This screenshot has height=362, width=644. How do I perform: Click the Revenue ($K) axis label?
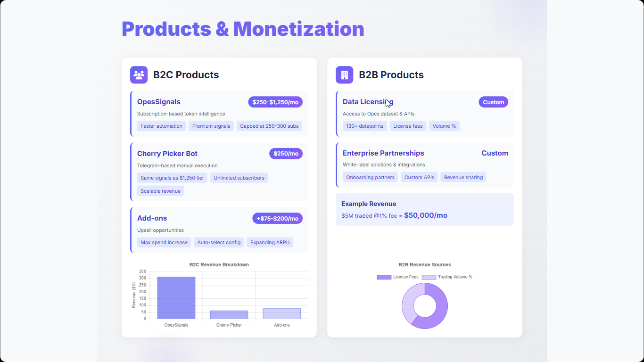[134, 295]
